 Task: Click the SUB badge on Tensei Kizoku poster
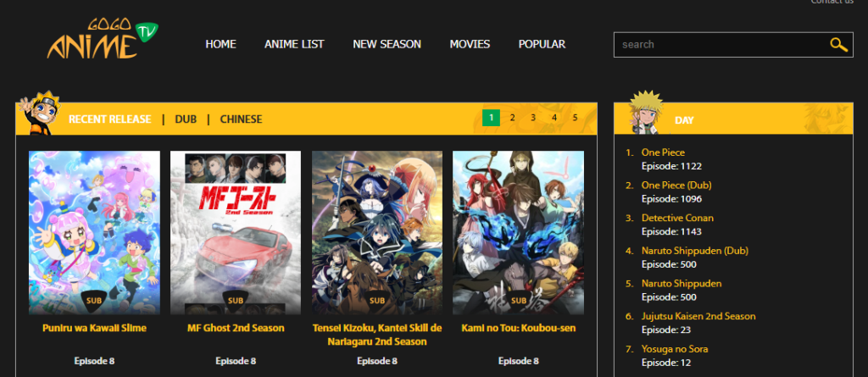pos(377,301)
